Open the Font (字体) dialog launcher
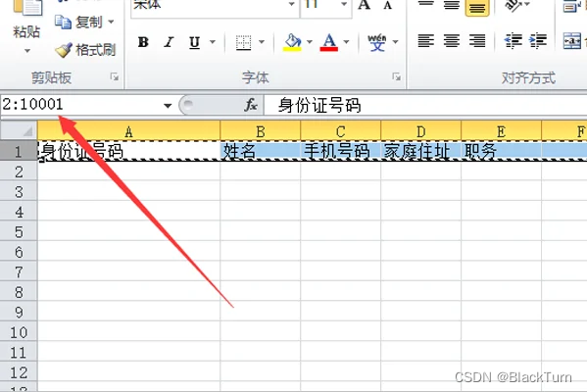Screen dimensions: 587x392 pyautogui.click(x=397, y=77)
